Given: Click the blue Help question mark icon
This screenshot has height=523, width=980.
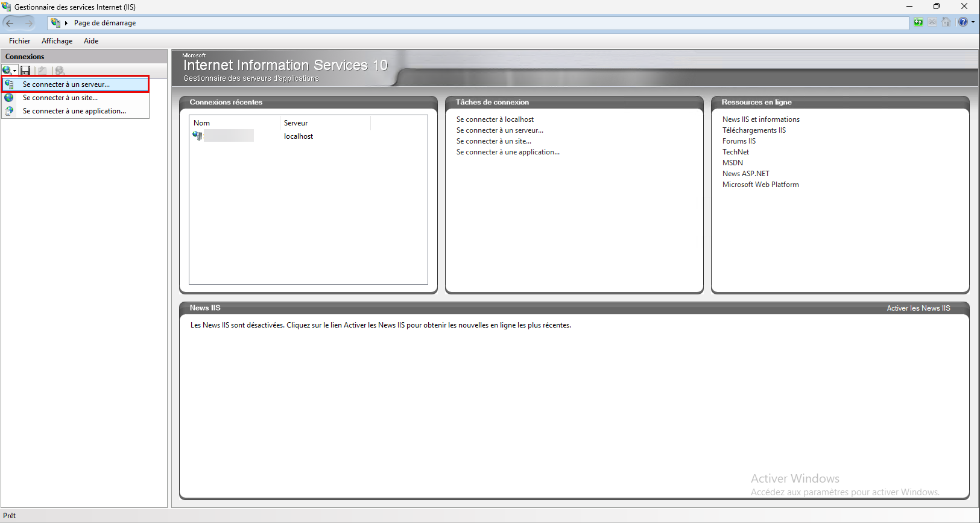Looking at the screenshot, I should point(963,22).
